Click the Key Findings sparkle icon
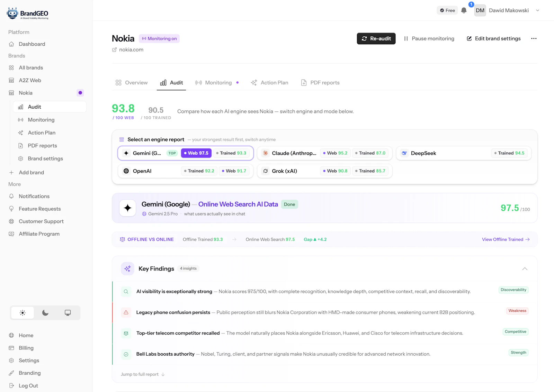Screen dimensions: 554x392 click(127, 268)
